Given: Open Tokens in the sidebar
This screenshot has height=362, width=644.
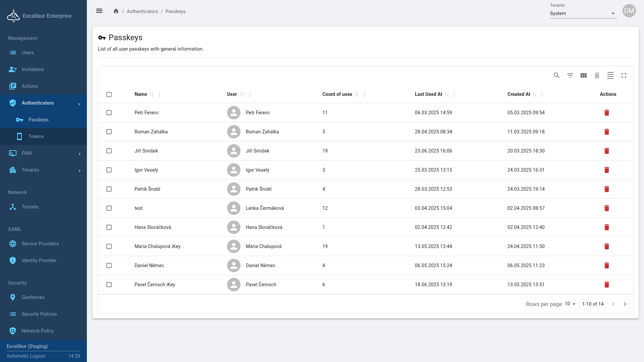Looking at the screenshot, I should (x=36, y=136).
